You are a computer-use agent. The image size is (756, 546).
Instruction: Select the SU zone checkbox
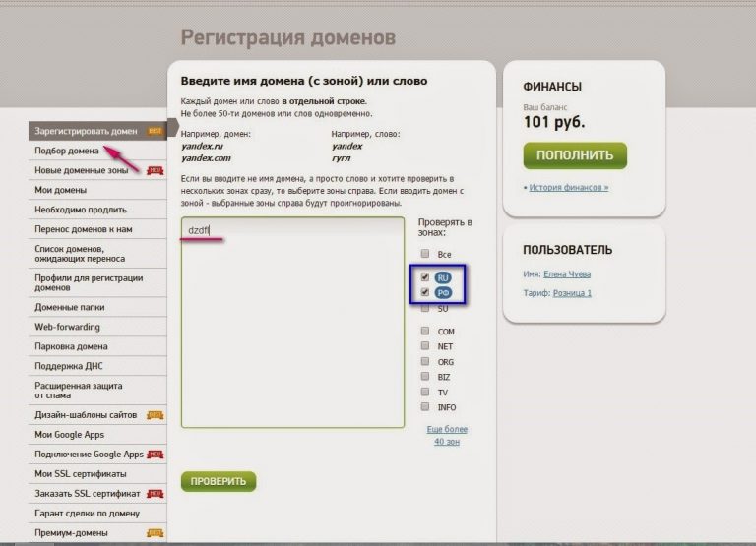coord(425,309)
